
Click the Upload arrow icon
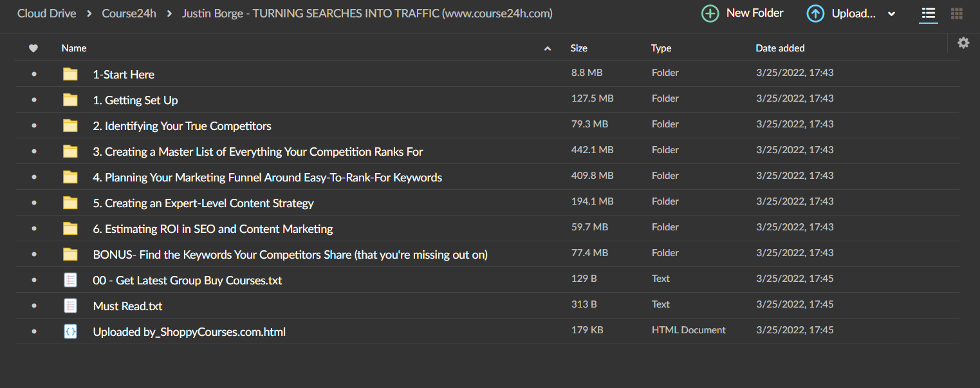815,14
